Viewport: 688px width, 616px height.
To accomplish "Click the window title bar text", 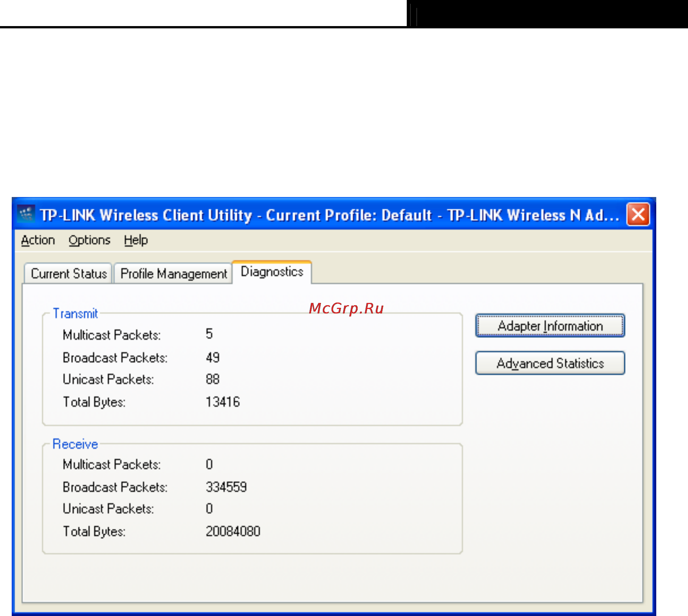I will click(330, 215).
